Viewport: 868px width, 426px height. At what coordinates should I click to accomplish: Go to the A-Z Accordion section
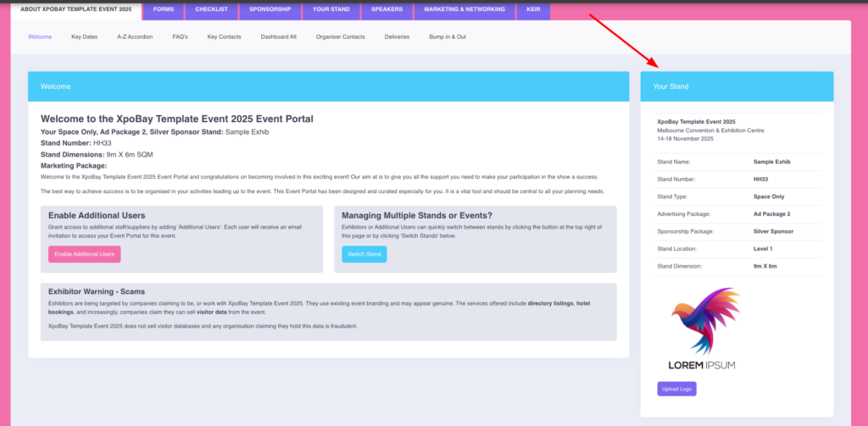tap(135, 37)
